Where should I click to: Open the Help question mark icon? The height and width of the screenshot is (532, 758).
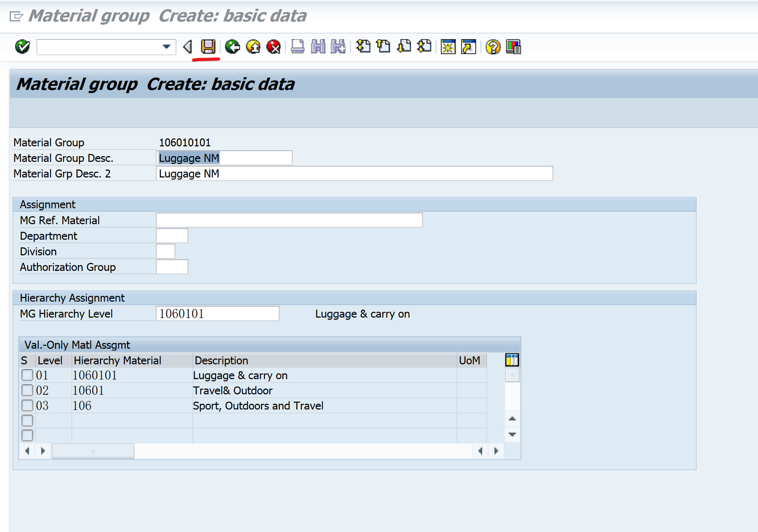tap(494, 47)
